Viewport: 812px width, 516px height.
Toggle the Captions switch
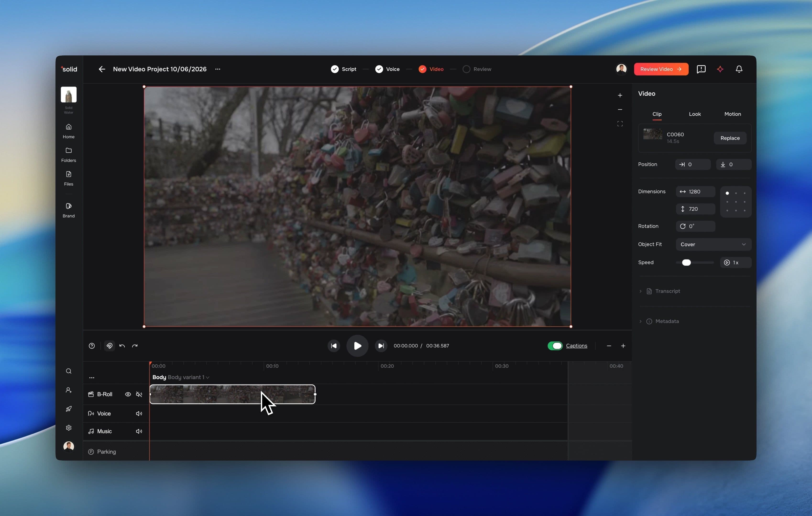point(555,346)
